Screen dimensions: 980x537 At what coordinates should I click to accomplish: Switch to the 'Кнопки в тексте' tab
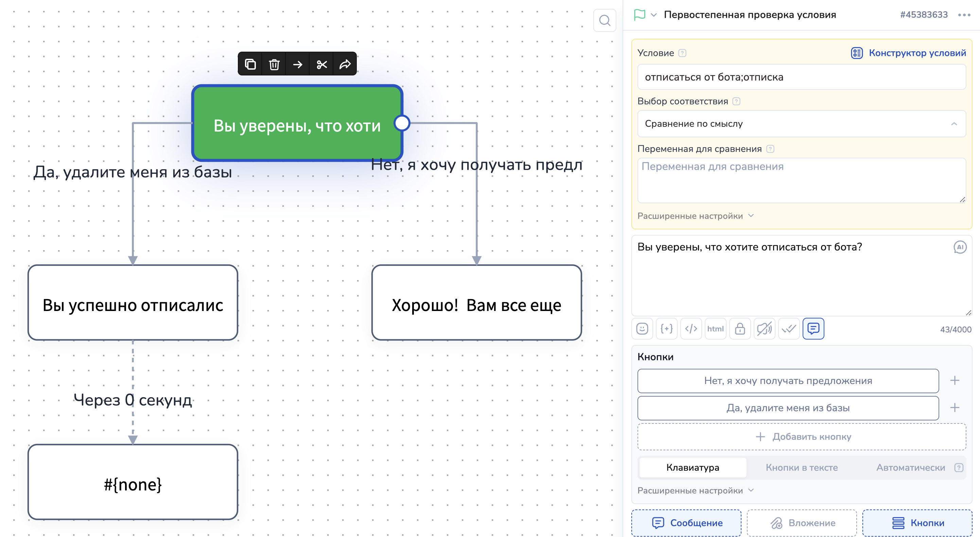click(x=801, y=467)
